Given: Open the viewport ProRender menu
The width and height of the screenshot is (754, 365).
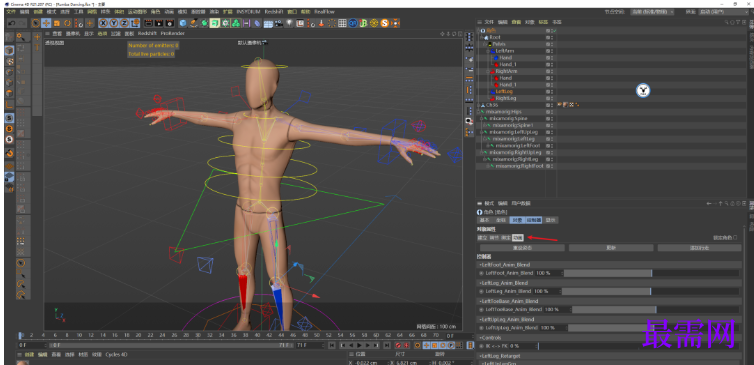Looking at the screenshot, I should pos(173,34).
